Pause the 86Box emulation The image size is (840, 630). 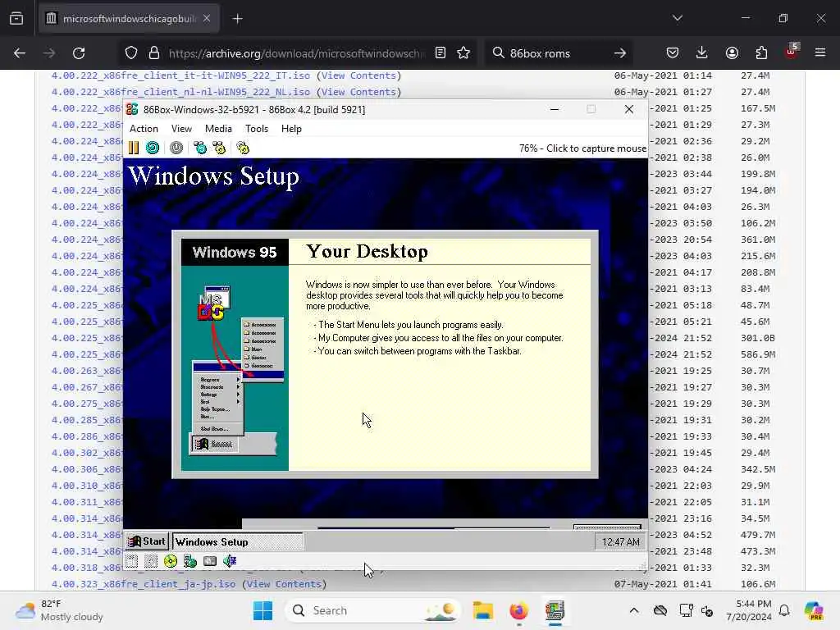134,148
